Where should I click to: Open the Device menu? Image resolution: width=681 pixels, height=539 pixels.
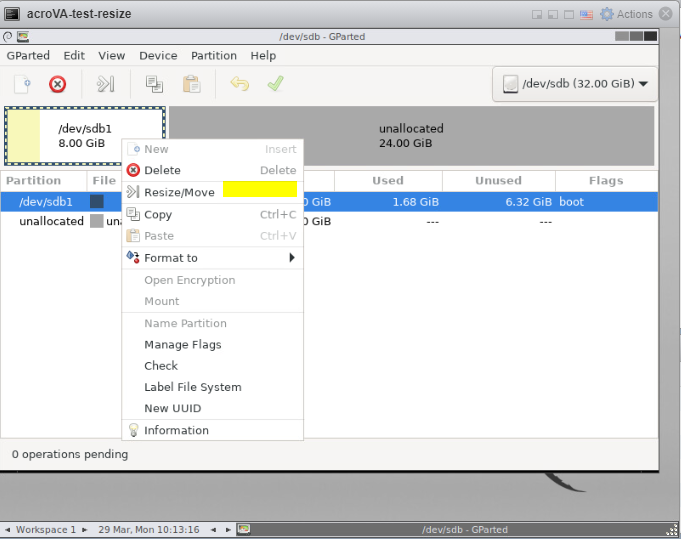pos(158,56)
